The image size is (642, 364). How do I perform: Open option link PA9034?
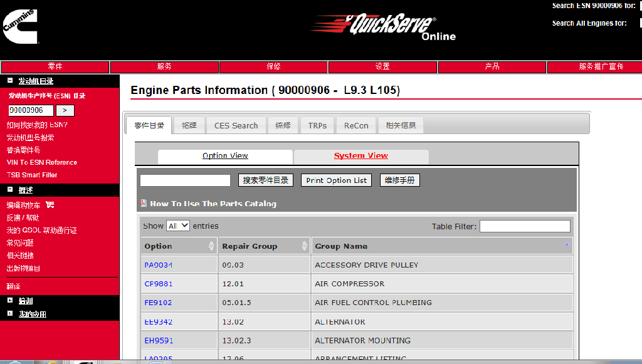159,265
